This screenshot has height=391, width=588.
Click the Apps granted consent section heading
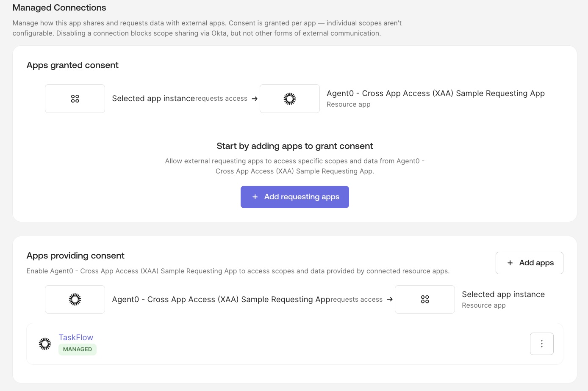pyautogui.click(x=72, y=65)
